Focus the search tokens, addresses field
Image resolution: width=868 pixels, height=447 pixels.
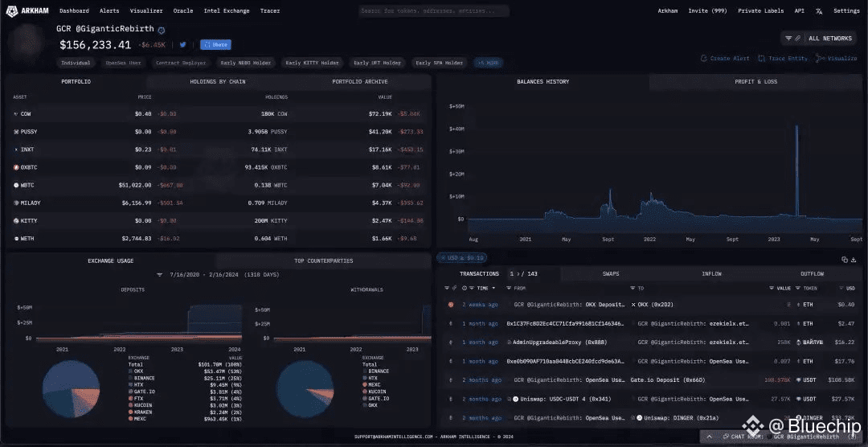click(x=434, y=10)
